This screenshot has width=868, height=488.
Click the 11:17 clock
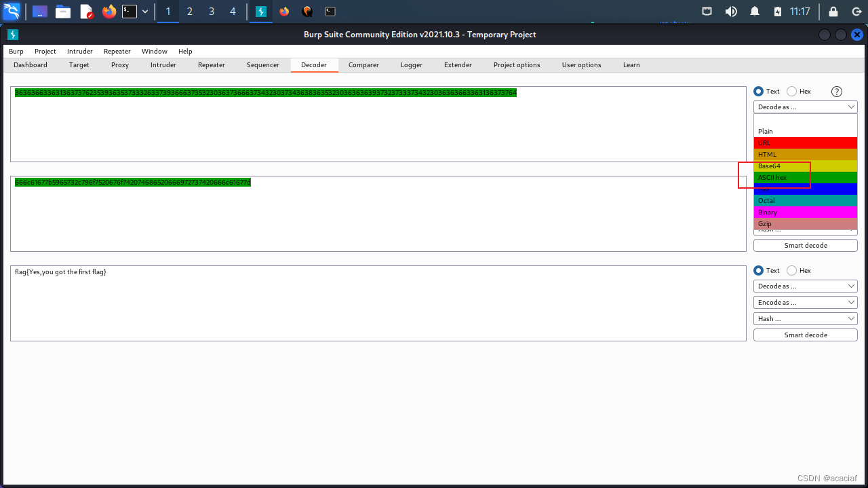click(800, 12)
